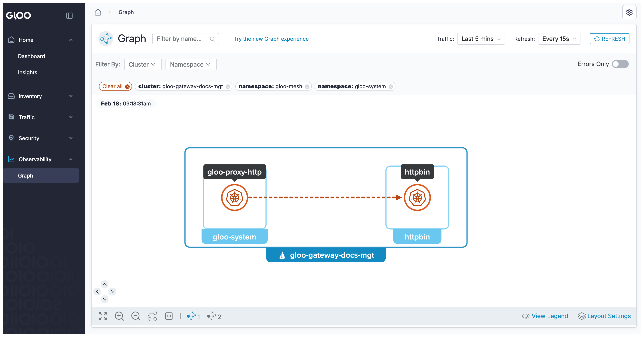Select the gloo-gateway-docs-mgt cluster label
The width and height of the screenshot is (644, 337).
tap(326, 255)
